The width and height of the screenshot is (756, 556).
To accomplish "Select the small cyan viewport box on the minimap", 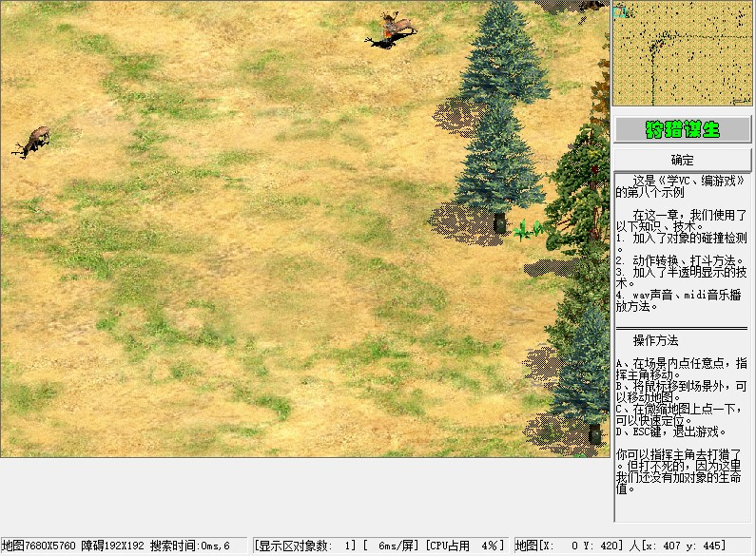I will tap(619, 12).
